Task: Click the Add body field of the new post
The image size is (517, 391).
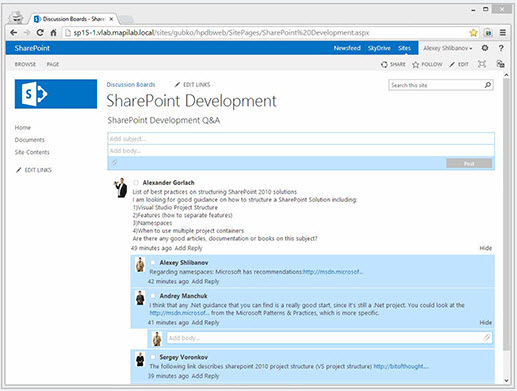Action: click(301, 151)
